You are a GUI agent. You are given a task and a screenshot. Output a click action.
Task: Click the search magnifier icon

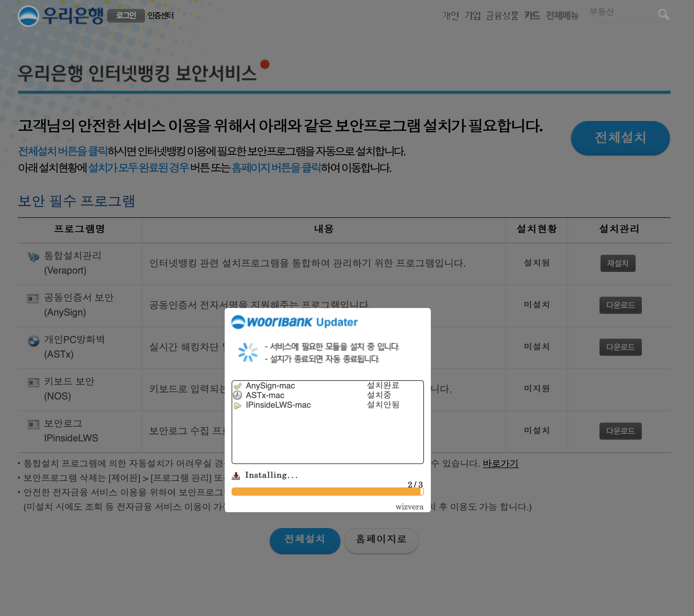tap(663, 14)
